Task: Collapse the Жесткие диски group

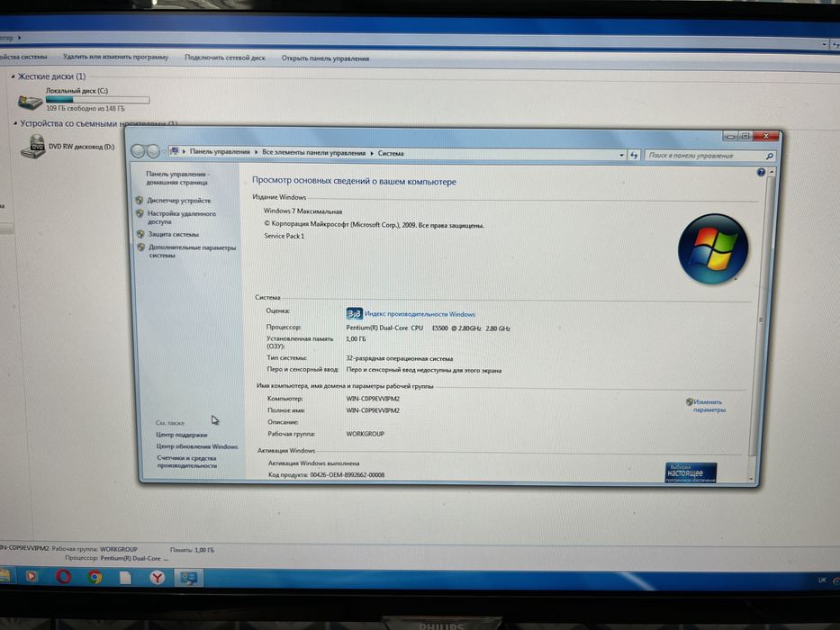Action: tap(13, 76)
